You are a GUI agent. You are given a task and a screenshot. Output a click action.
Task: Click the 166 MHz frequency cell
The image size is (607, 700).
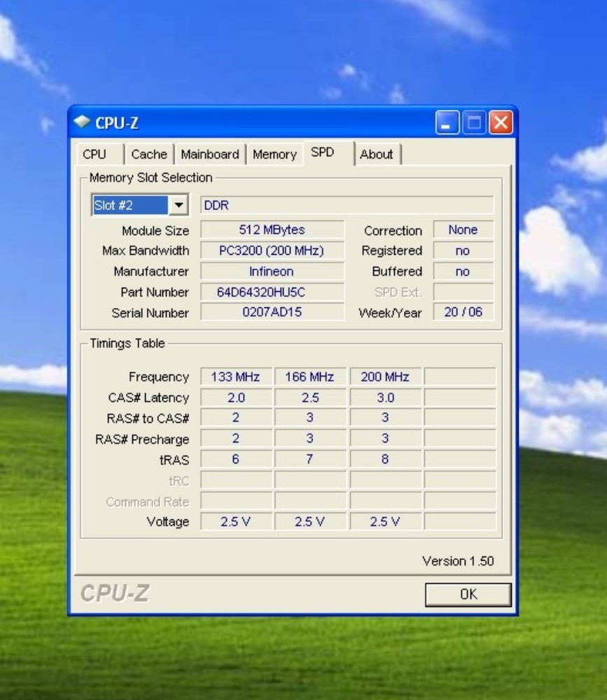[310, 377]
